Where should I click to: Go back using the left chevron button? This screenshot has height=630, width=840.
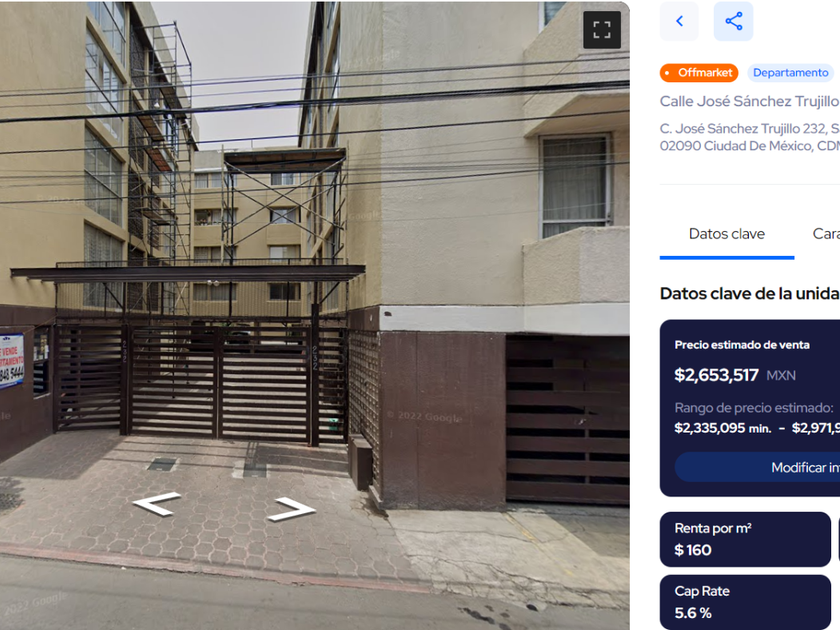[679, 21]
